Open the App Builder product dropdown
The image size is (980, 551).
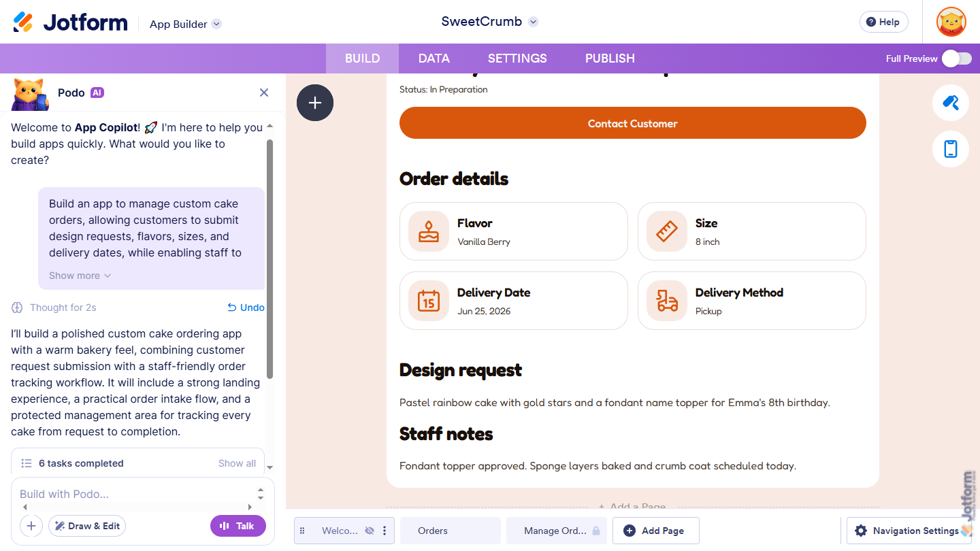pos(186,24)
